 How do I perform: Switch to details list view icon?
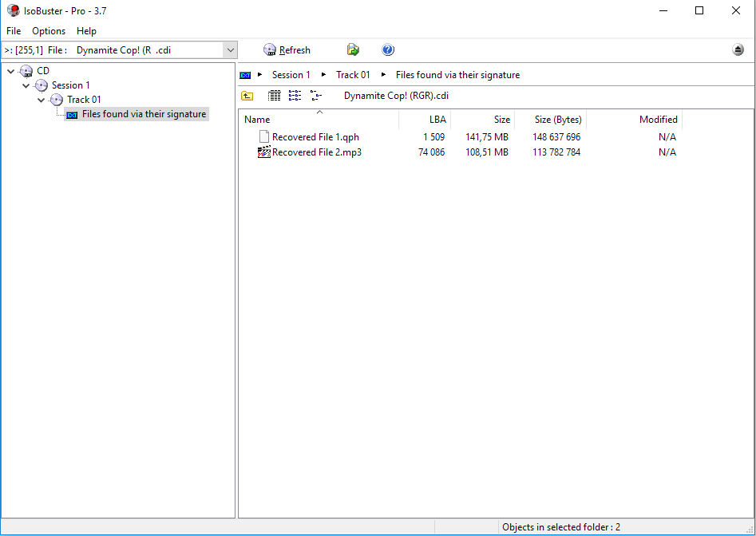tap(274, 96)
